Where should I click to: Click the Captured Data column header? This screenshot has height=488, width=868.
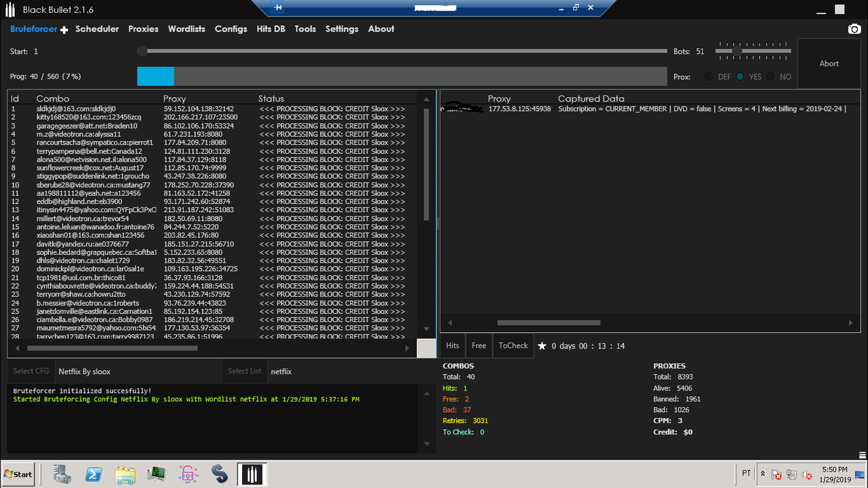click(591, 98)
